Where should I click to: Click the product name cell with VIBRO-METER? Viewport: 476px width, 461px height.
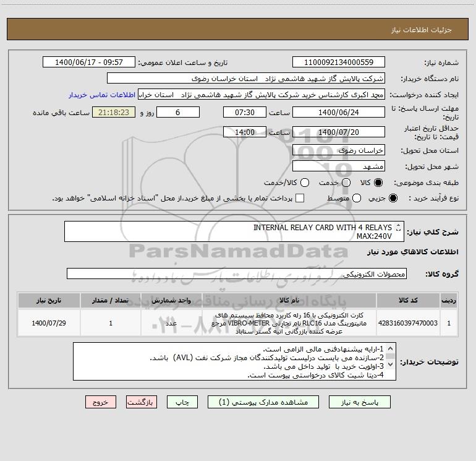(x=289, y=323)
